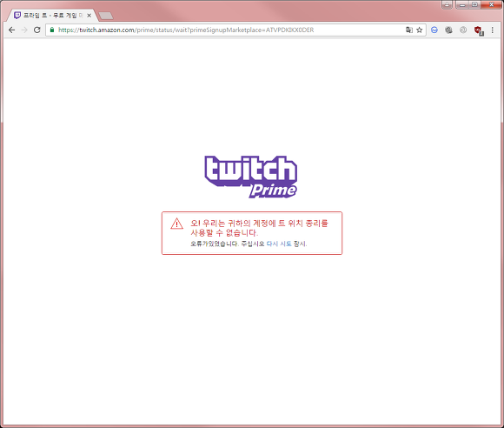The height and width of the screenshot is (428, 504).
Task: Click the Twitch Prime logo
Action: pyautogui.click(x=251, y=177)
